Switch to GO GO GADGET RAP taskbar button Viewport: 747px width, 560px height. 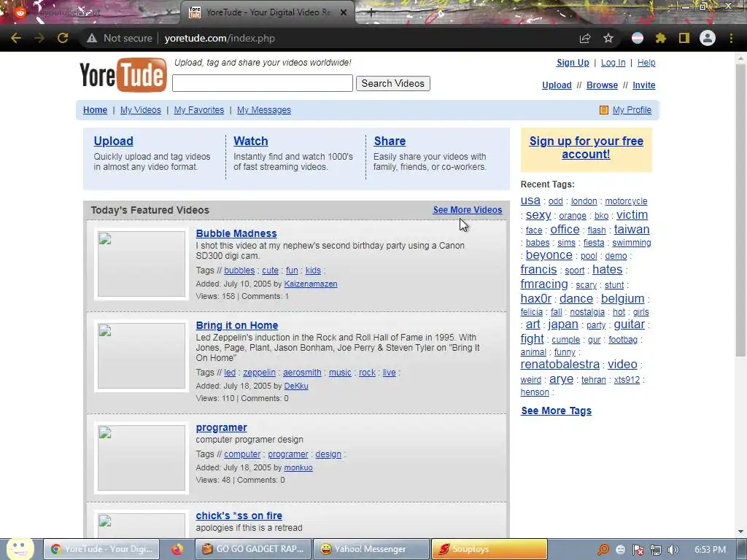(253, 549)
